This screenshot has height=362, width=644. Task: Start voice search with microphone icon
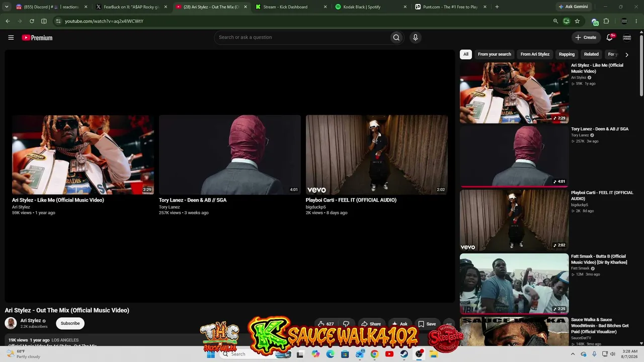click(x=415, y=37)
